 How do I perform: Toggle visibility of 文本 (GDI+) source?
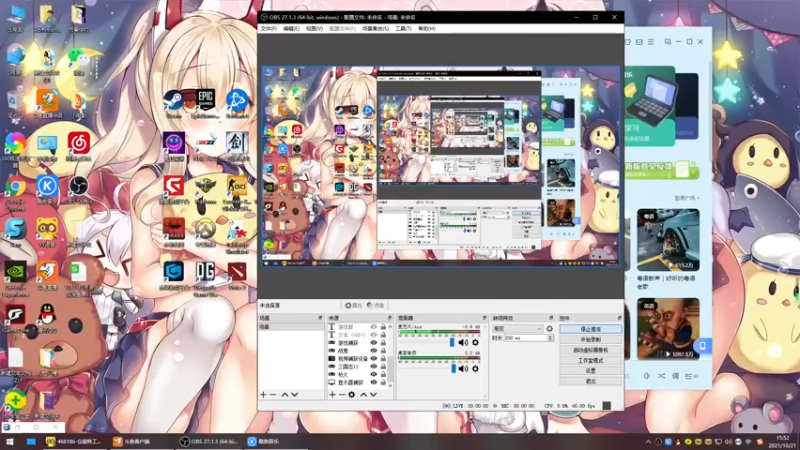[373, 335]
